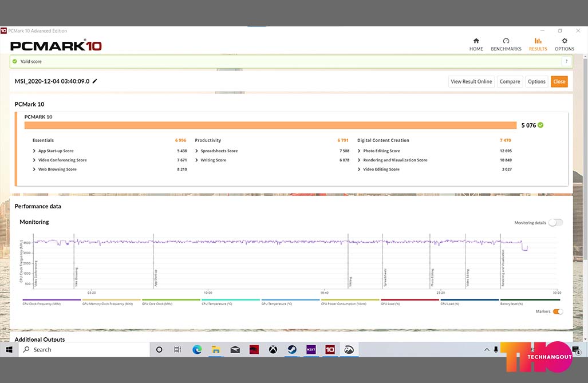
Task: Click the green checkmark next to score 5 076
Action: click(x=540, y=125)
